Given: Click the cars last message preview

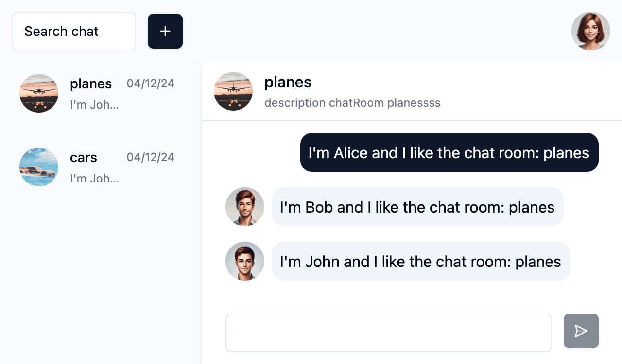Looking at the screenshot, I should click(94, 179).
